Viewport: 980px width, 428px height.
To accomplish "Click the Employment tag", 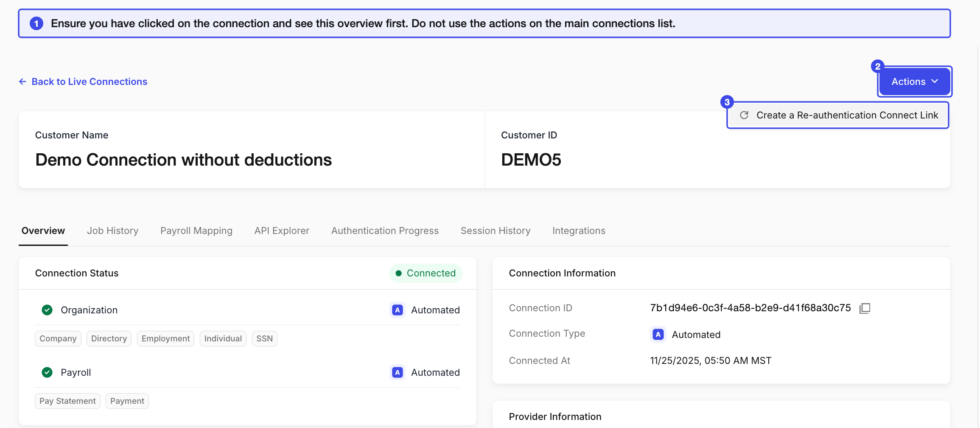I will tap(165, 338).
